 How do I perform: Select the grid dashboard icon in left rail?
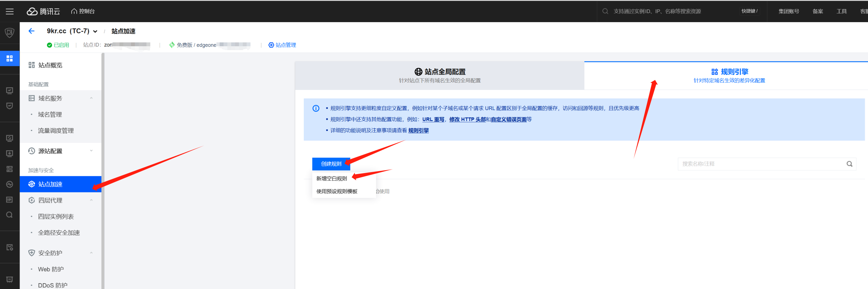[x=10, y=59]
